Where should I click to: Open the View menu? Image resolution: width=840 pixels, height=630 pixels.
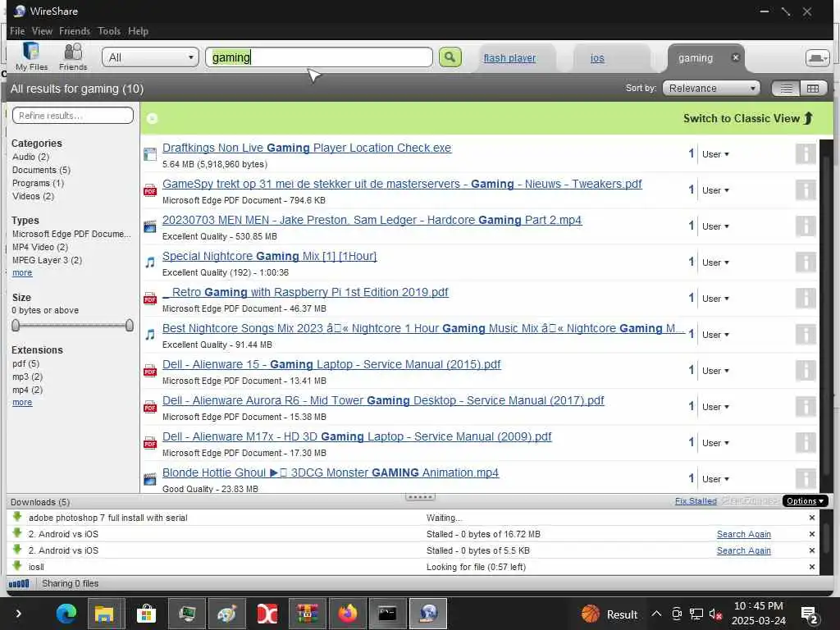click(42, 31)
